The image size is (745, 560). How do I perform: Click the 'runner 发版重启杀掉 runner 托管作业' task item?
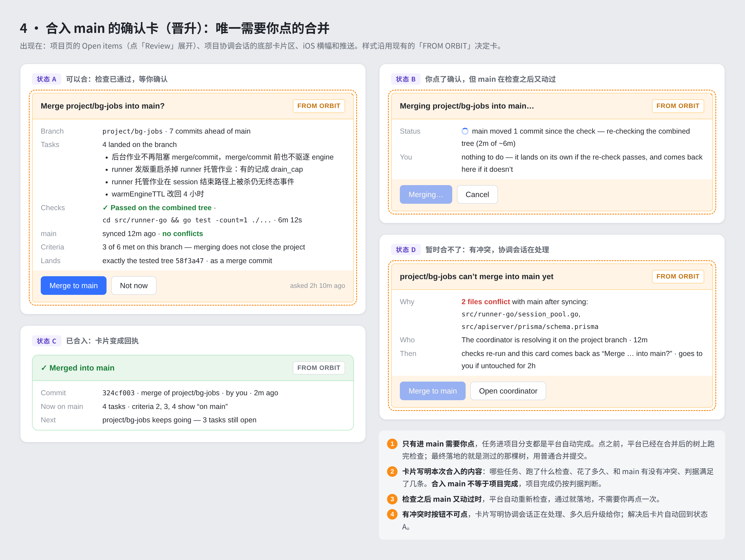pyautogui.click(x=207, y=169)
